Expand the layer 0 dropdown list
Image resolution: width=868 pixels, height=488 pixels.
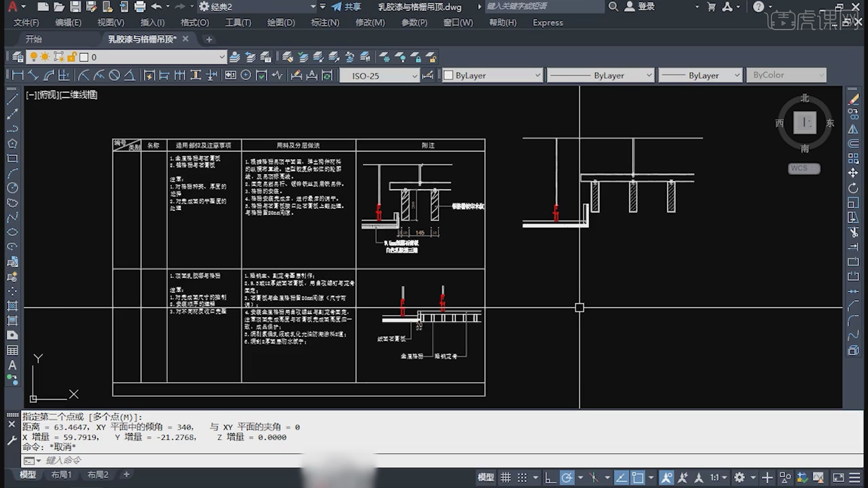coord(222,57)
